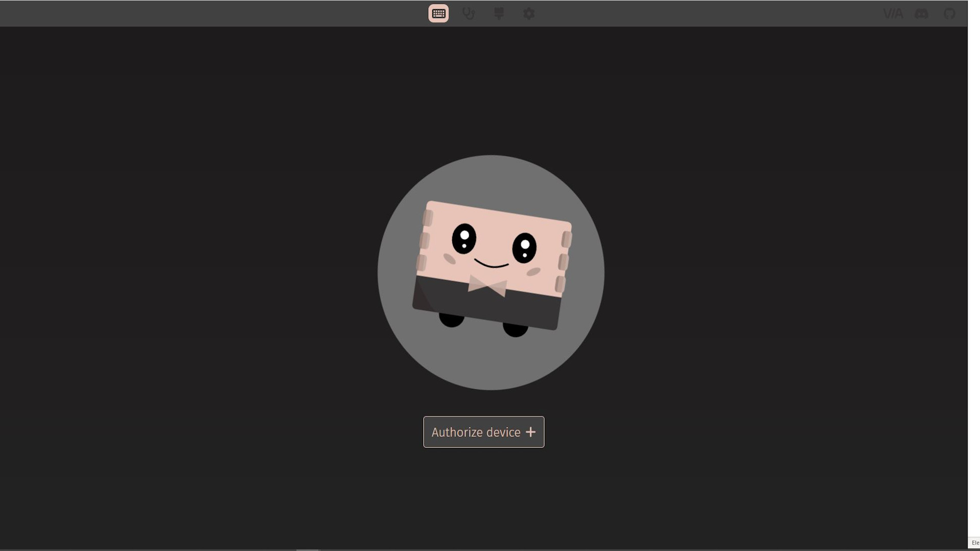The height and width of the screenshot is (551, 980).
Task: Click the plus icon in Authorize button
Action: [531, 432]
